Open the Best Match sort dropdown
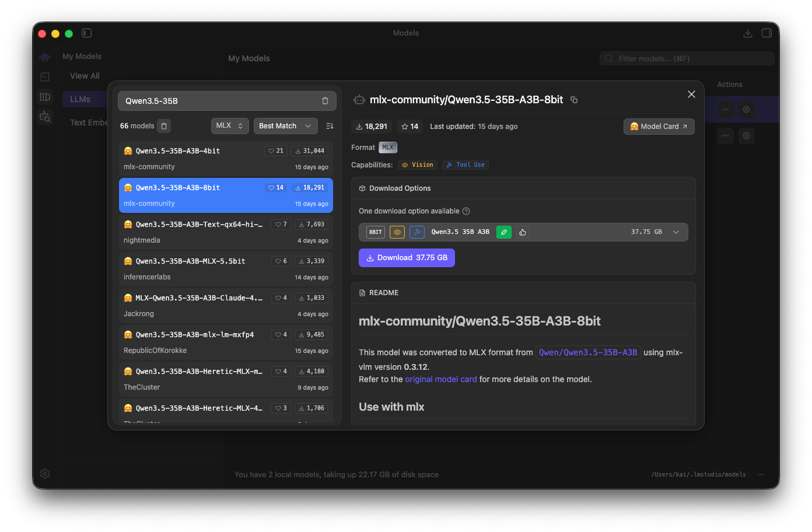This screenshot has height=532, width=812. [x=285, y=126]
